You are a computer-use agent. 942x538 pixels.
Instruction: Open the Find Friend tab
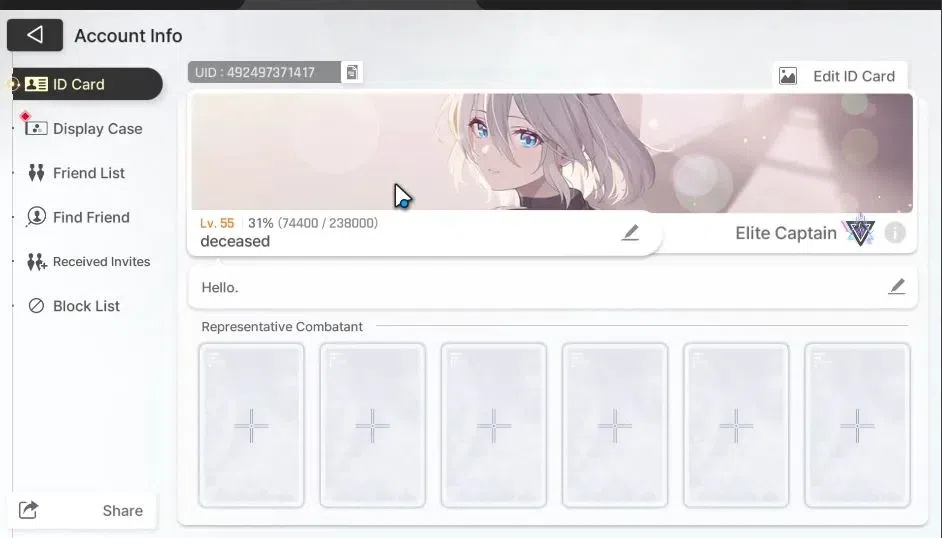tap(78, 217)
